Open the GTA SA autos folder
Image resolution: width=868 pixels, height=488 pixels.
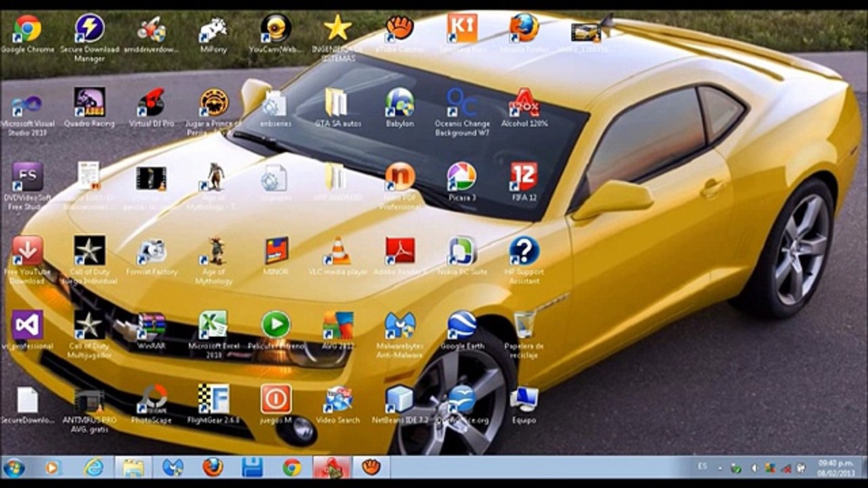(338, 103)
